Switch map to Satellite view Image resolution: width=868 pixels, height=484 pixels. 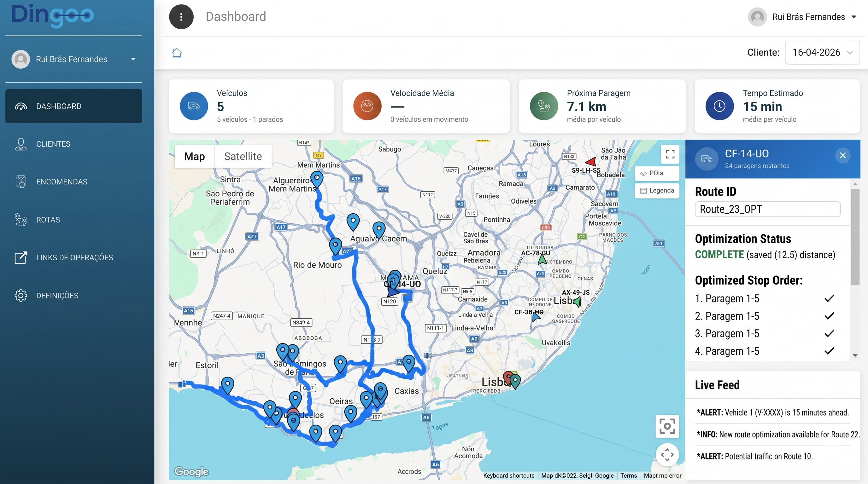click(243, 157)
